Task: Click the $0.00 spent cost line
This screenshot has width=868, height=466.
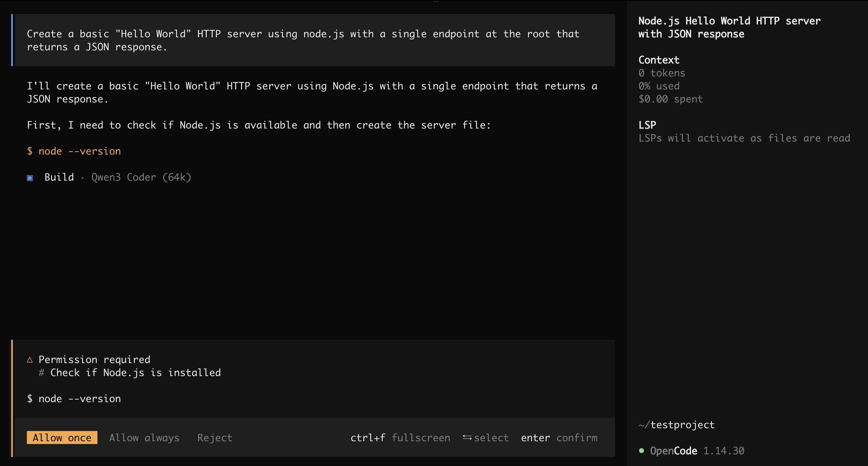Action: pos(671,99)
